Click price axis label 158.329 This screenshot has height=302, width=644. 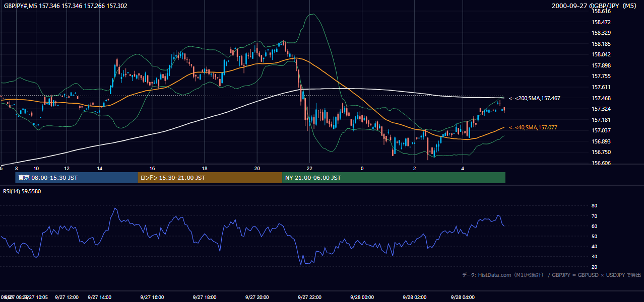(x=601, y=33)
